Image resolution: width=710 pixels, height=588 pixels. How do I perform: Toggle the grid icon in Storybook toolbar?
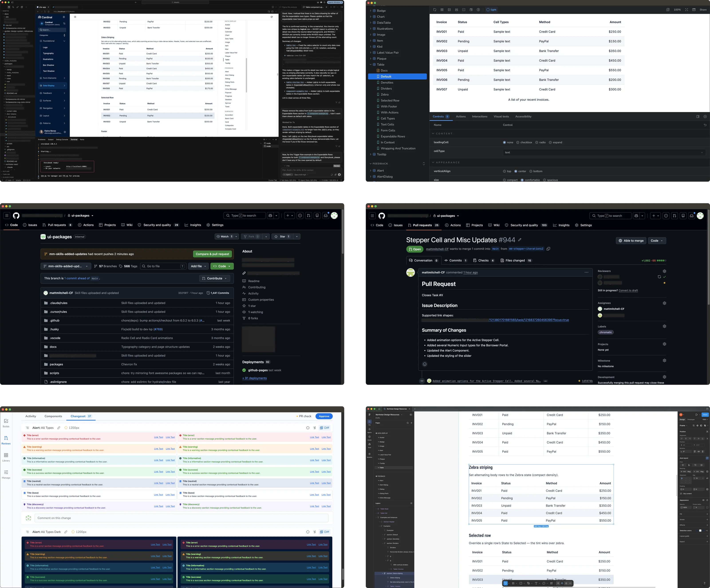(x=442, y=10)
